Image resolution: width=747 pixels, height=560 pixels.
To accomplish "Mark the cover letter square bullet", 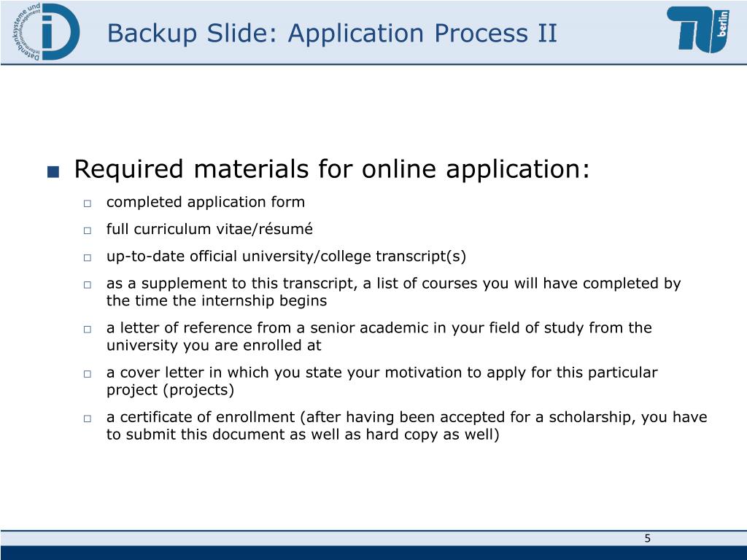I will click(87, 374).
